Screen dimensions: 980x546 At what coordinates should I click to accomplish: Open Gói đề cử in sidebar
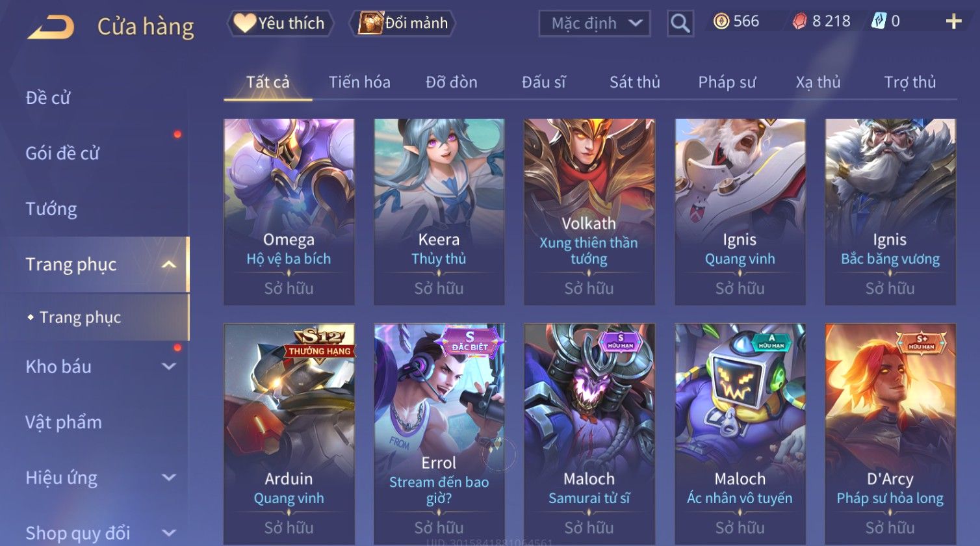click(x=62, y=153)
